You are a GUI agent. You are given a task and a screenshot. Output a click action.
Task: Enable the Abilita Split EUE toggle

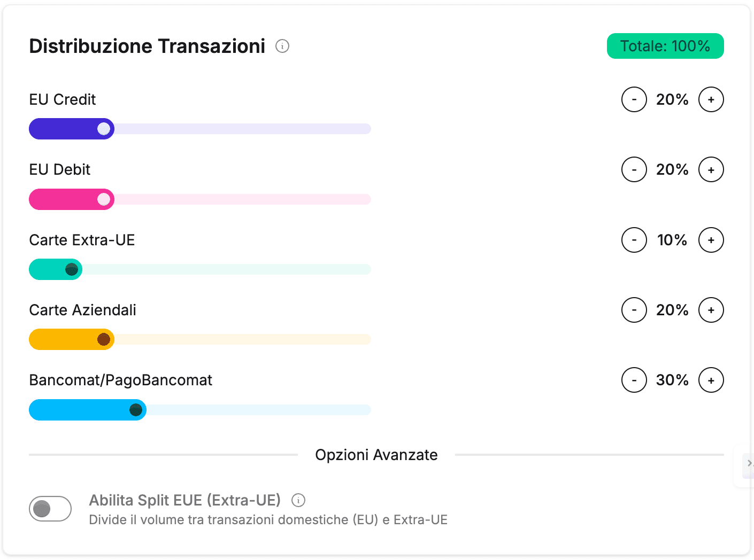[x=50, y=509]
